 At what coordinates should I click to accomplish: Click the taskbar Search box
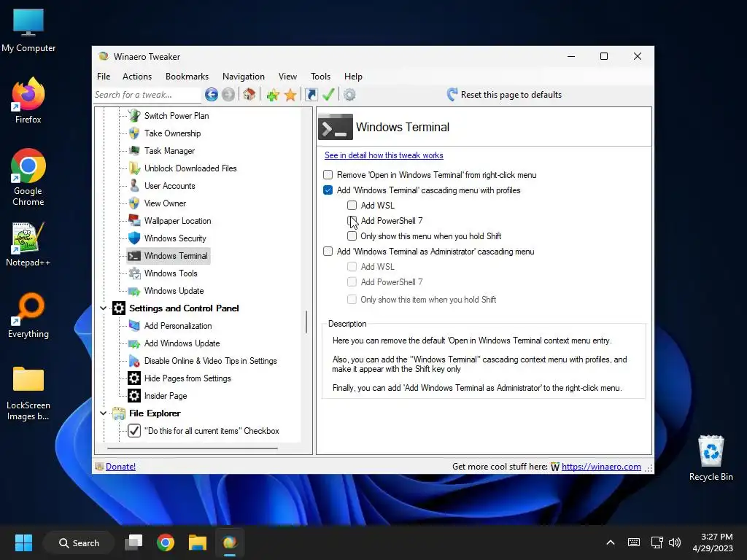tap(79, 542)
